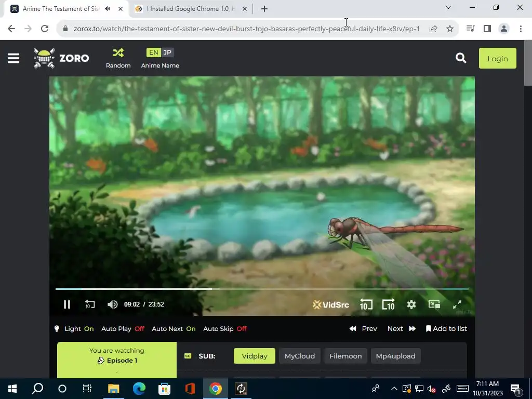Go to Next episode
This screenshot has height=399, width=532.
click(402, 329)
